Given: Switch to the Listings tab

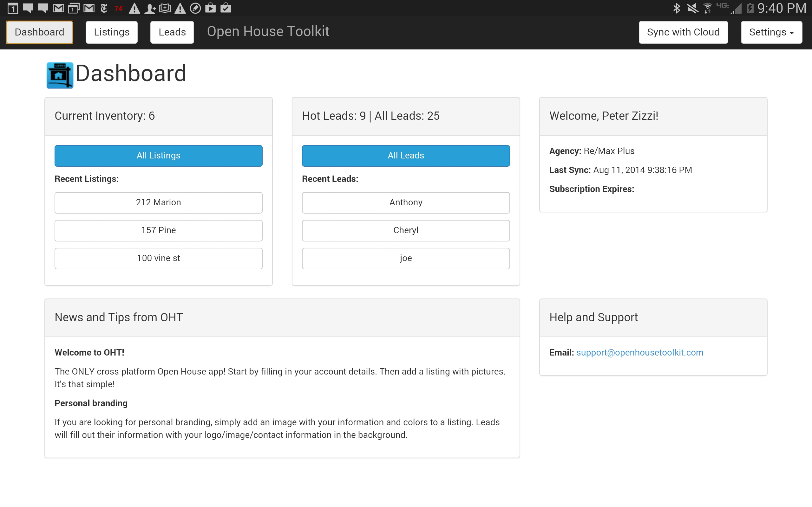Looking at the screenshot, I should [111, 32].
